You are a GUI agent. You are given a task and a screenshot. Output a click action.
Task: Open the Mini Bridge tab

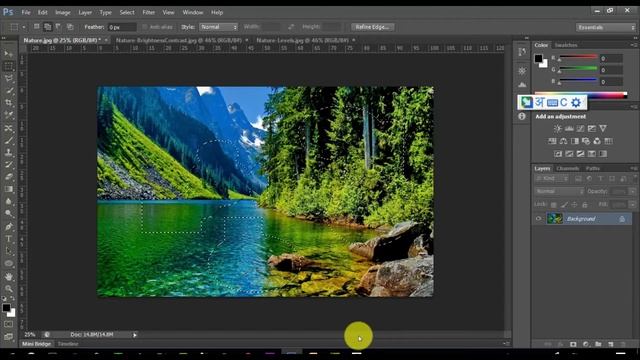pyautogui.click(x=36, y=344)
